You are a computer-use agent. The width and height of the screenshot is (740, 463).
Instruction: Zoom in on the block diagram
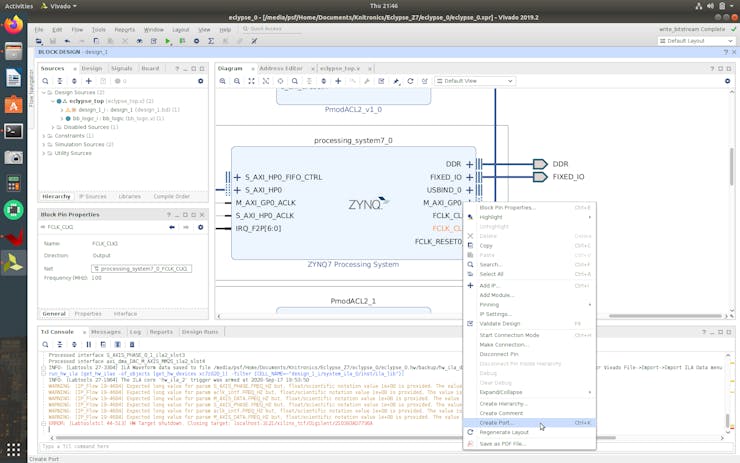(x=222, y=81)
